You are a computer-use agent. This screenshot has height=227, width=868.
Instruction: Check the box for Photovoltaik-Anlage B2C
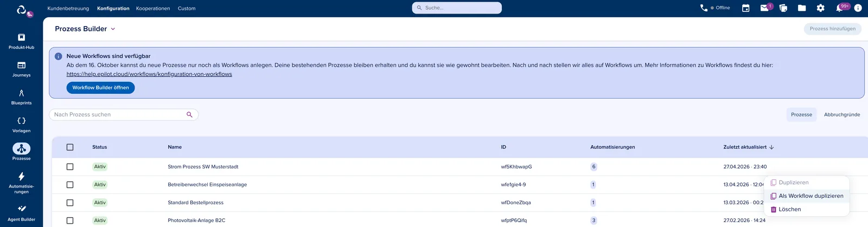point(70,220)
